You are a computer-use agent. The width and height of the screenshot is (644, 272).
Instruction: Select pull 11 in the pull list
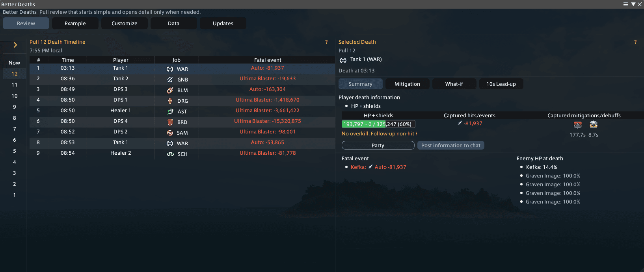tap(15, 85)
